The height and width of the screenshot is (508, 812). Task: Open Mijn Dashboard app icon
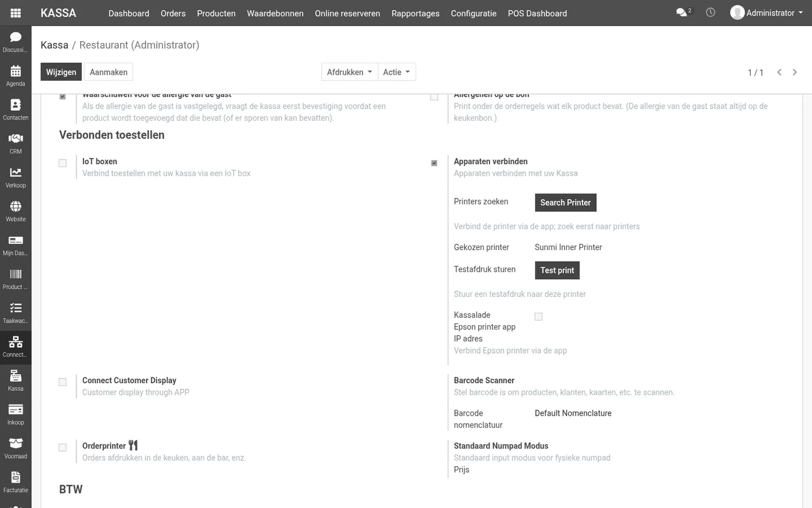coord(16,245)
